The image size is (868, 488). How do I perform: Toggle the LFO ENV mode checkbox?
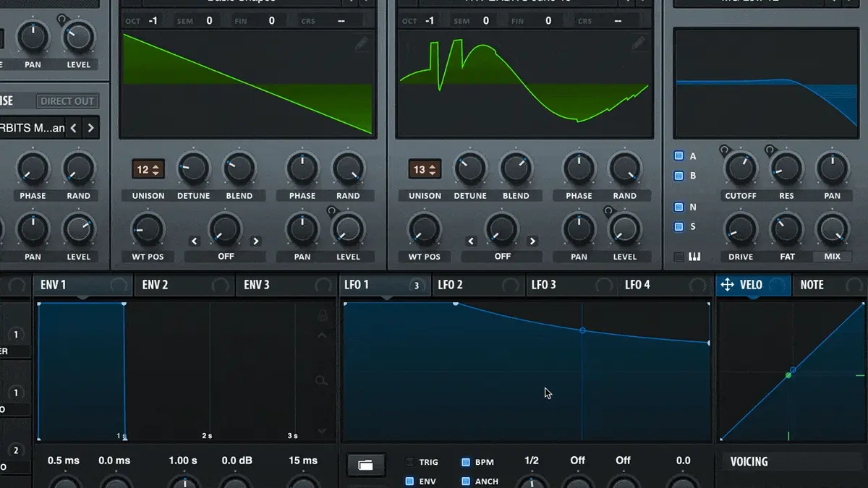coord(410,481)
